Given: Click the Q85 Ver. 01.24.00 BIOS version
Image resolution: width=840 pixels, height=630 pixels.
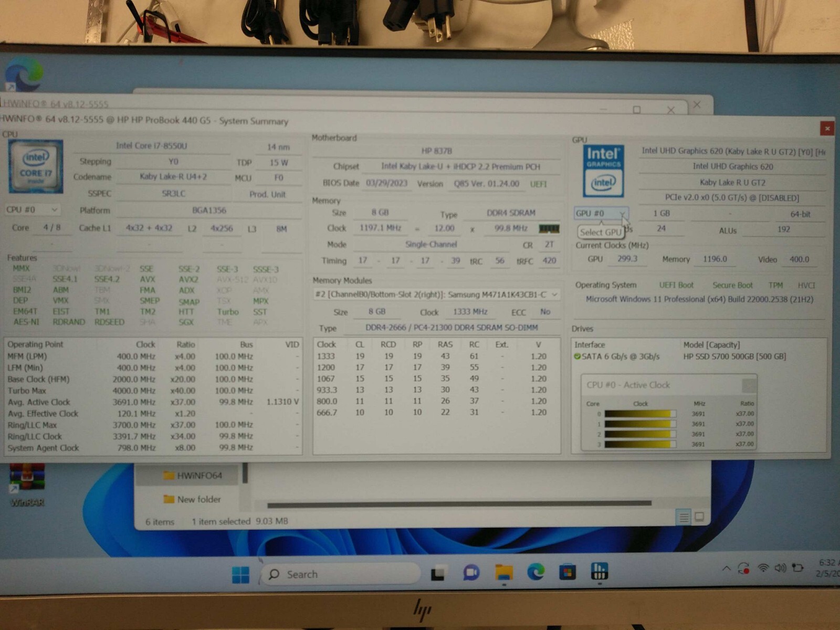Looking at the screenshot, I should coord(487,184).
